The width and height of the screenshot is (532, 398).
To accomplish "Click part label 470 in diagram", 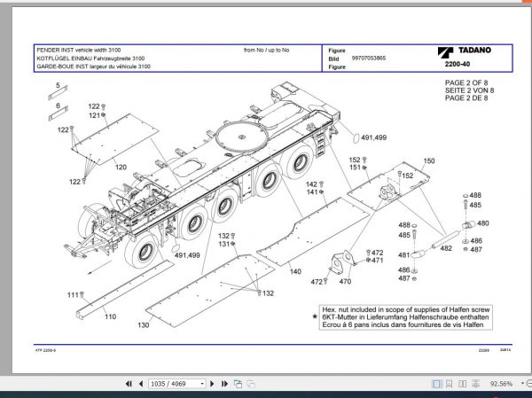I will pyautogui.click(x=345, y=281).
